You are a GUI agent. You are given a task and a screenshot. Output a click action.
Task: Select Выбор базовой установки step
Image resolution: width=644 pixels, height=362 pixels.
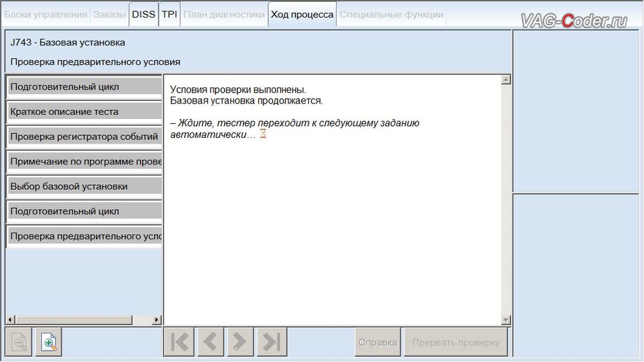tap(85, 186)
